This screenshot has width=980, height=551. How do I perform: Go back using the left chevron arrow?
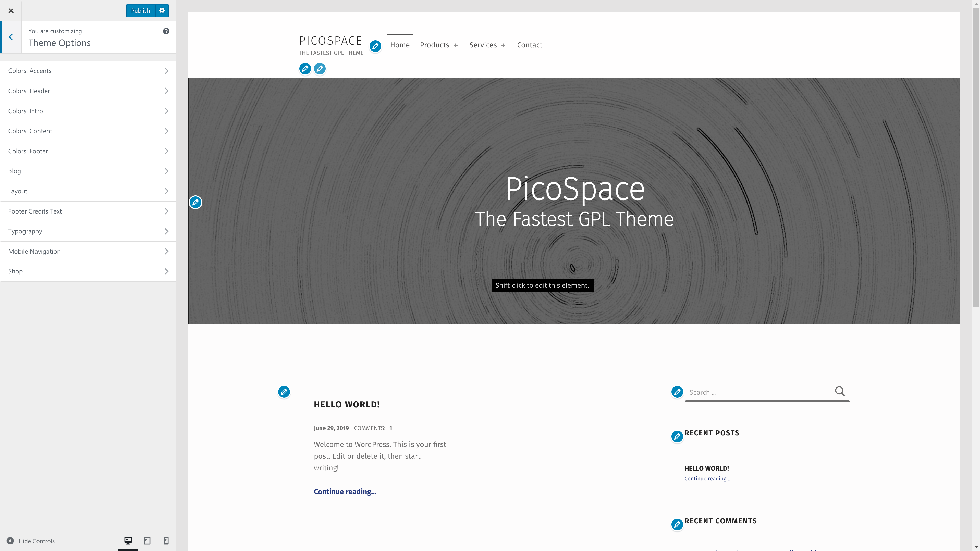coord(11,37)
